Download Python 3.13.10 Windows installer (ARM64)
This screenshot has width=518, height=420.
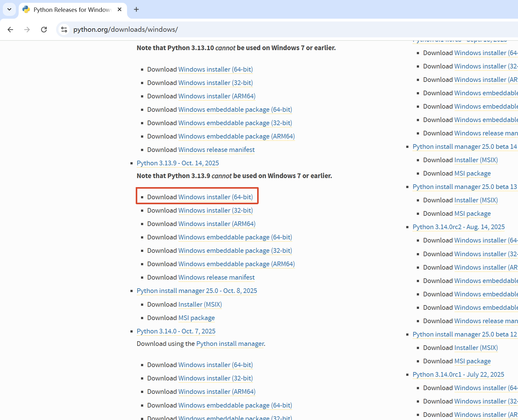pos(217,96)
